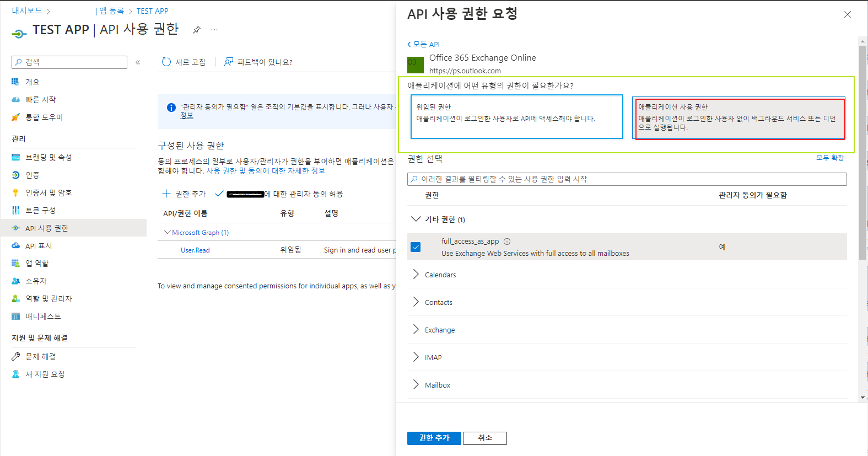This screenshot has height=456, width=868.
Task: Click the checkmark for 관리자 동의 허용
Action: [x=219, y=194]
